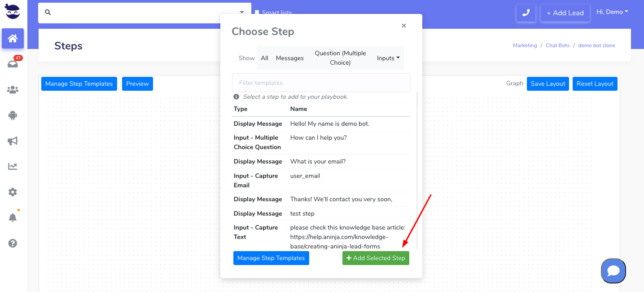
Task: Toggle the Smart lists checkbox
Action: pyautogui.click(x=257, y=13)
